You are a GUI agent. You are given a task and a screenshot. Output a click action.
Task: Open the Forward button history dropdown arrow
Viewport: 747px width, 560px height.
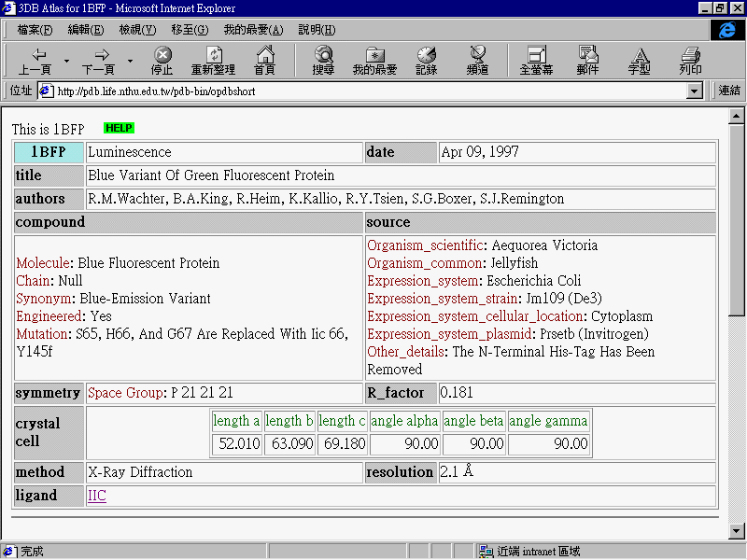(130, 62)
